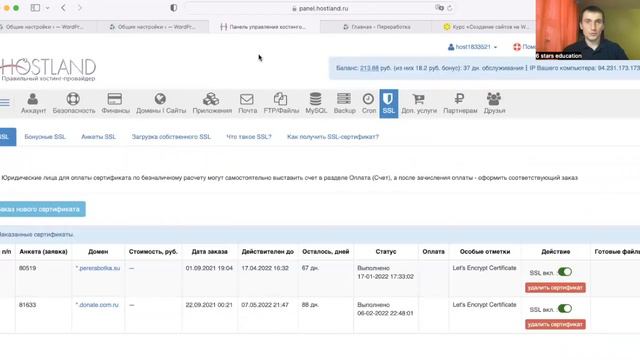Switch to Главная - Переработка browser tab
Screen dimensions: 640x360
(376, 27)
